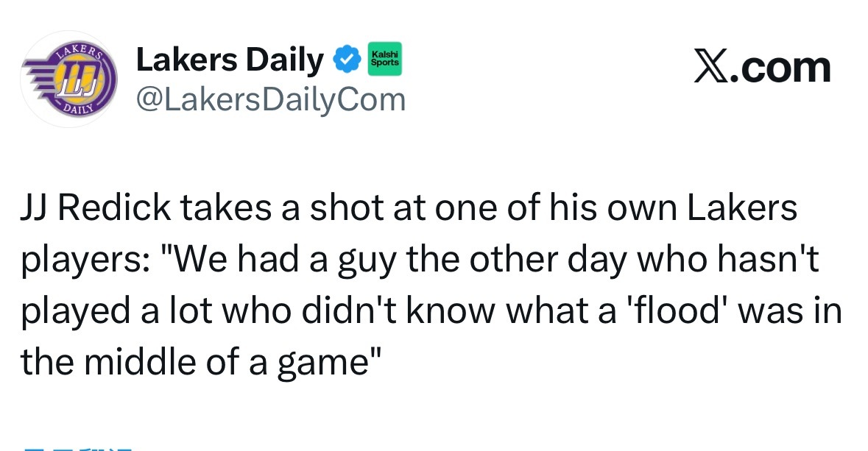Open the @LakersDailyCom handle
The image size is (868, 451).
pos(271,100)
